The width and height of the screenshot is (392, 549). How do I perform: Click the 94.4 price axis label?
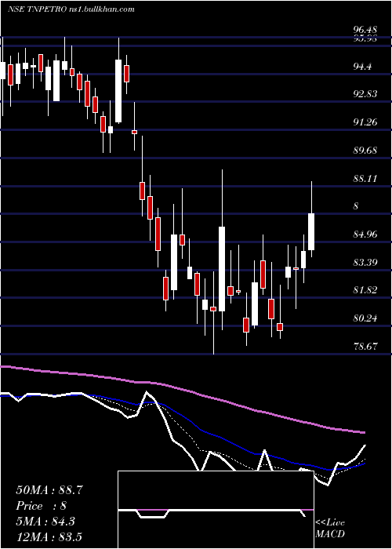[362, 66]
